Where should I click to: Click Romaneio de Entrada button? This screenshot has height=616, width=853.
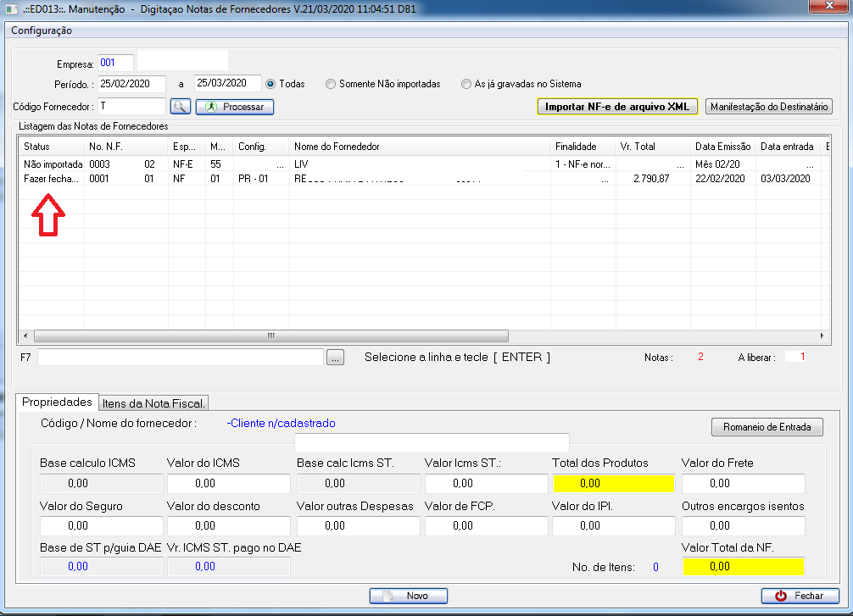767,427
